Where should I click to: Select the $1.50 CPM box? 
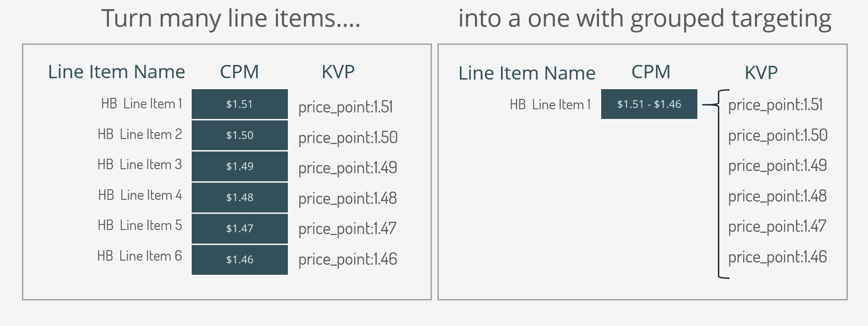click(x=240, y=135)
